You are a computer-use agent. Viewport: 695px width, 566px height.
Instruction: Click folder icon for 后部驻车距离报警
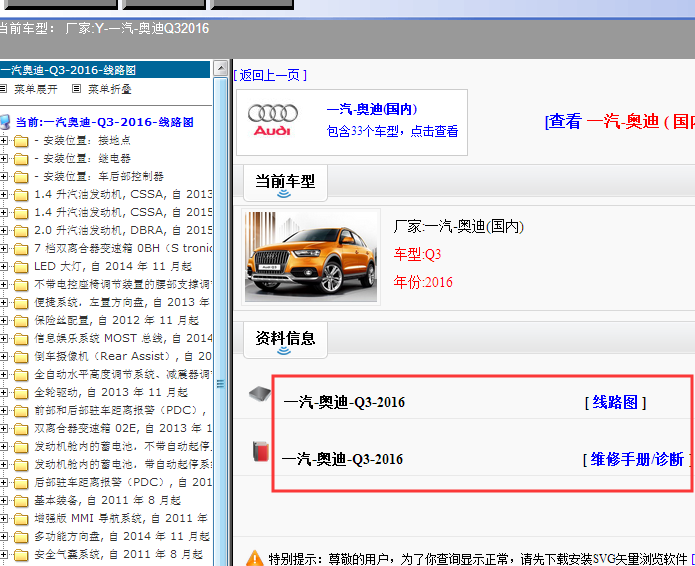coord(21,483)
